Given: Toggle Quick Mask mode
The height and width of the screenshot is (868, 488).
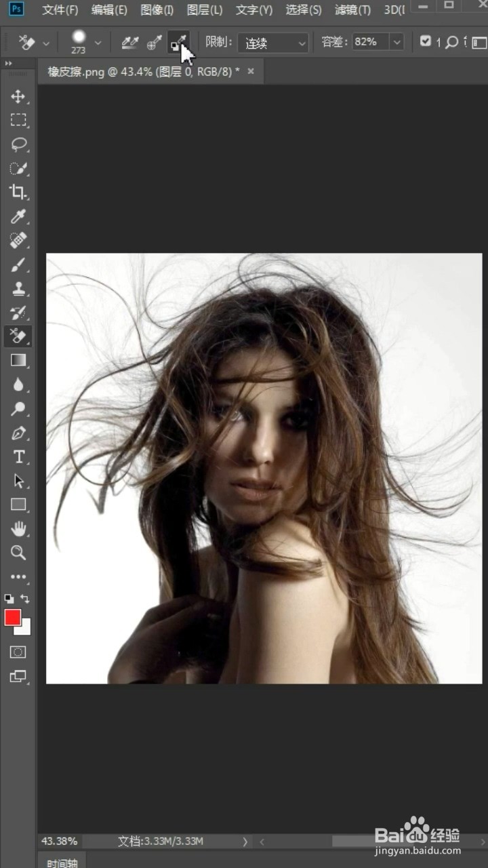Looking at the screenshot, I should 18,652.
